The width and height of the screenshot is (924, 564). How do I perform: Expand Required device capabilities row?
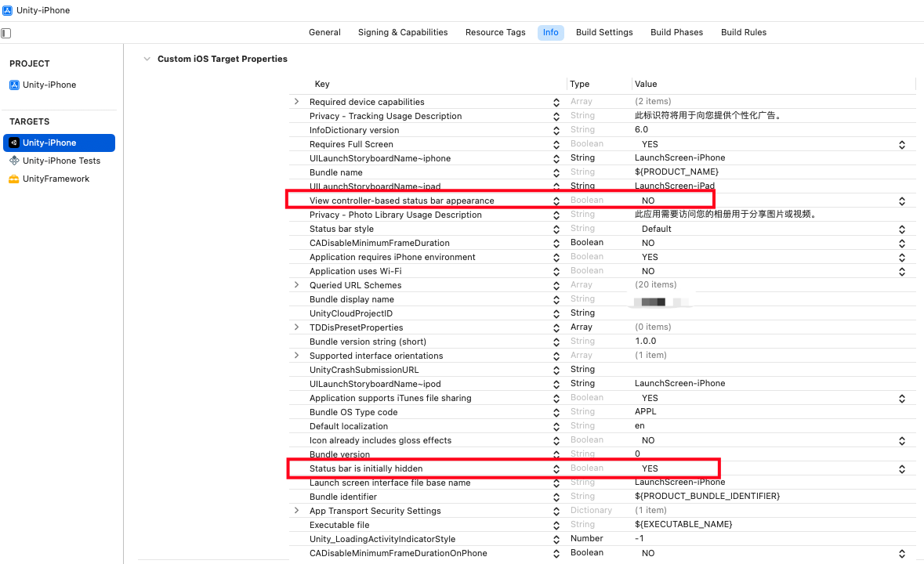tap(296, 102)
